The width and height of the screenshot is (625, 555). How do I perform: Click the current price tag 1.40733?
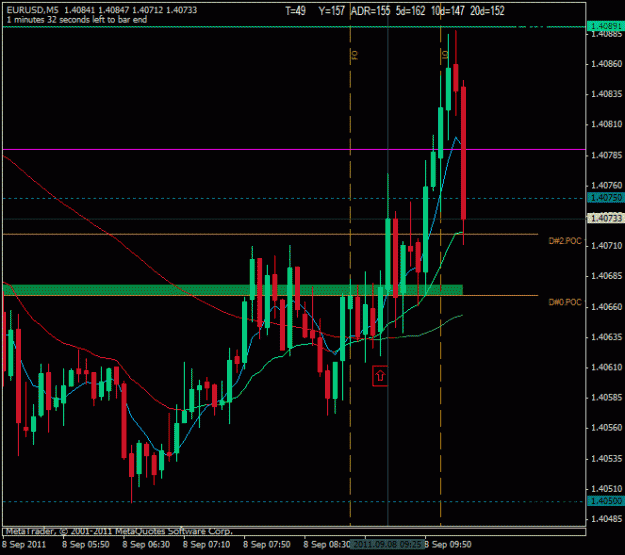click(x=606, y=218)
